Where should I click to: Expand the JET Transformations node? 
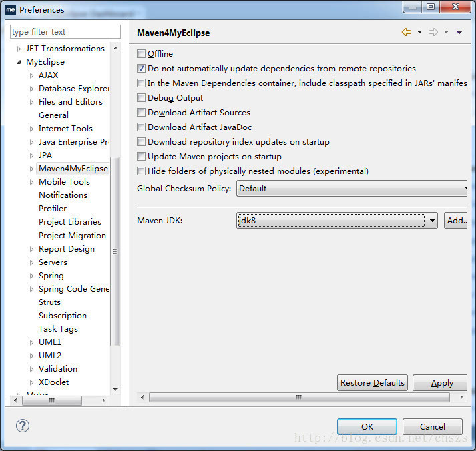tap(19, 49)
